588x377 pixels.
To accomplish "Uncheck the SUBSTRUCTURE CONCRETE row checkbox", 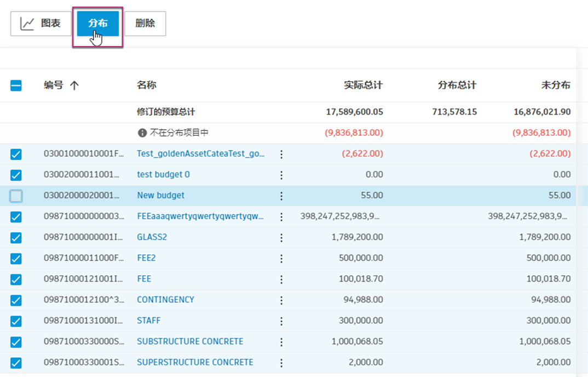I will [16, 342].
